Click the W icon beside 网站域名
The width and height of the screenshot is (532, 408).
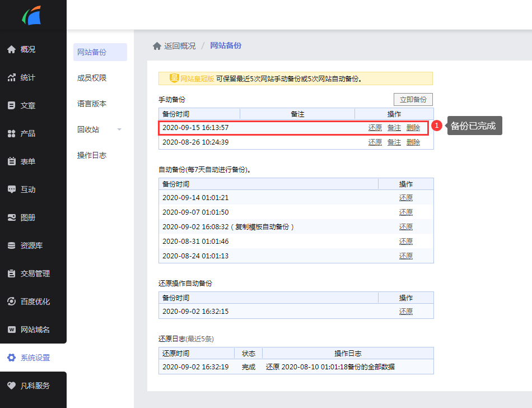(12, 330)
